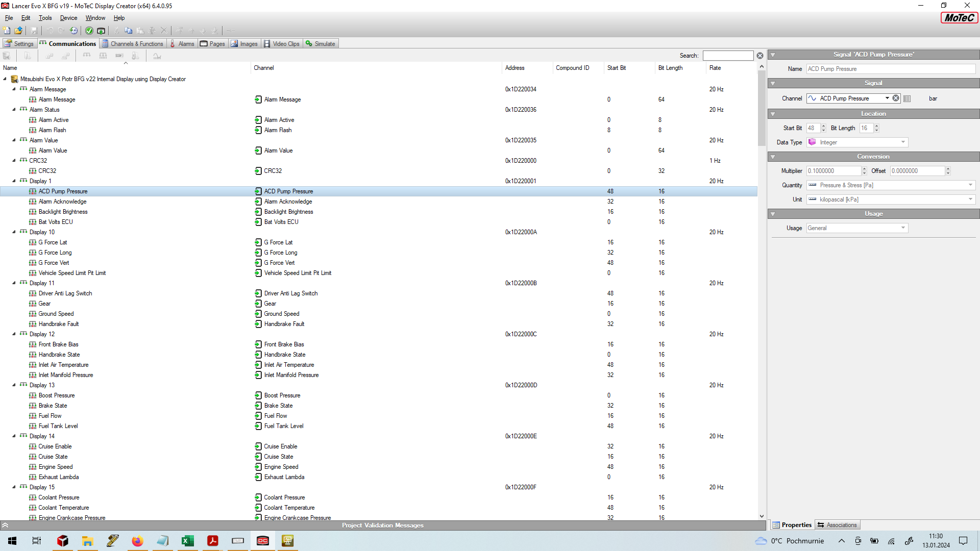Viewport: 980px width, 551px height.
Task: Click the Bit Length stepper up arrow
Action: click(877, 126)
